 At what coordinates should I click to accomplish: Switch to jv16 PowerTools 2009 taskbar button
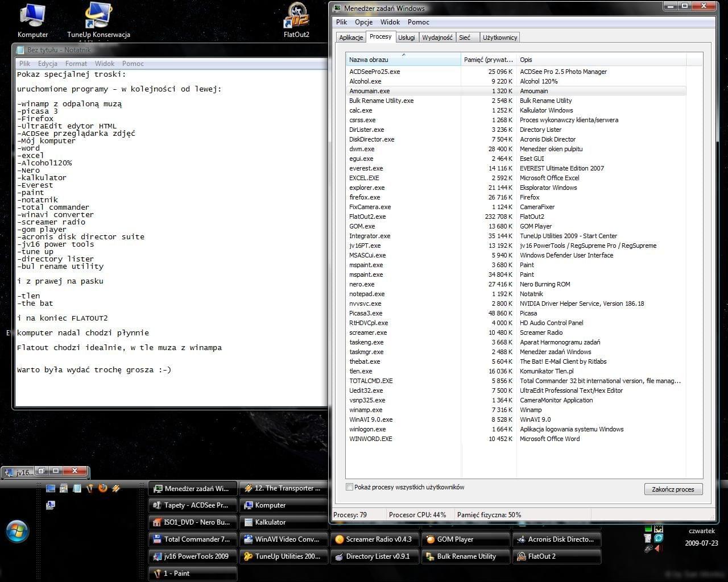(192, 556)
